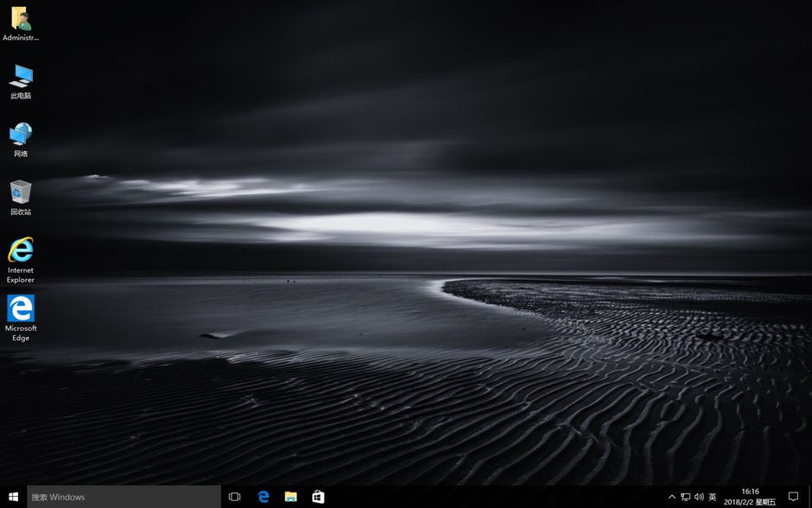Click the Show Desktop strip
The height and width of the screenshot is (508, 812).
(x=809, y=497)
